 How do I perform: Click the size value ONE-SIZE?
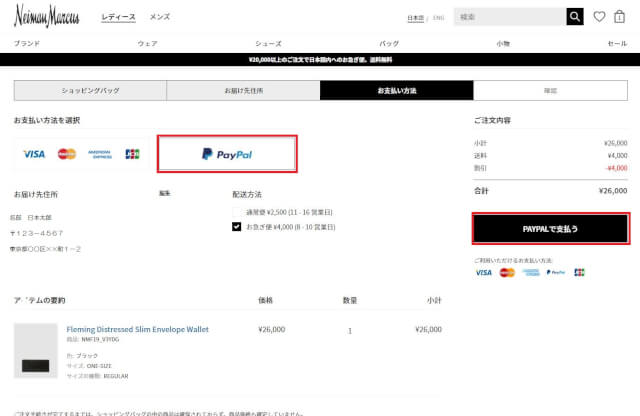[99, 366]
